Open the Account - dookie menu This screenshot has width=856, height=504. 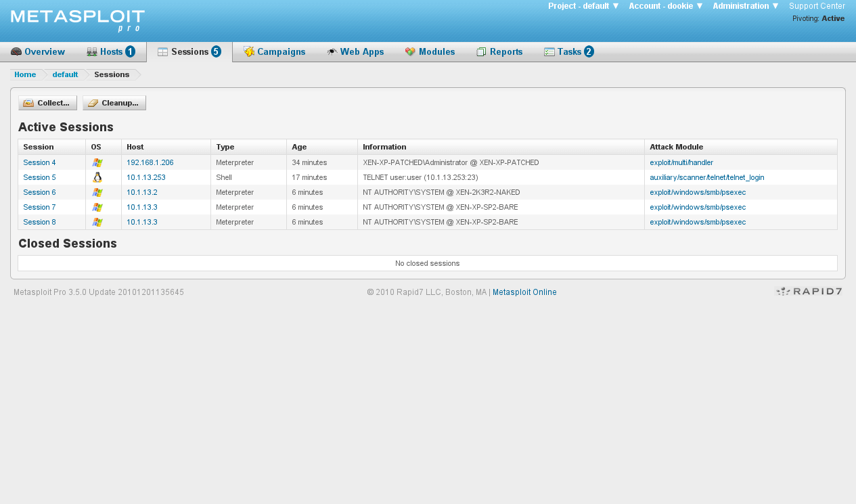665,6
